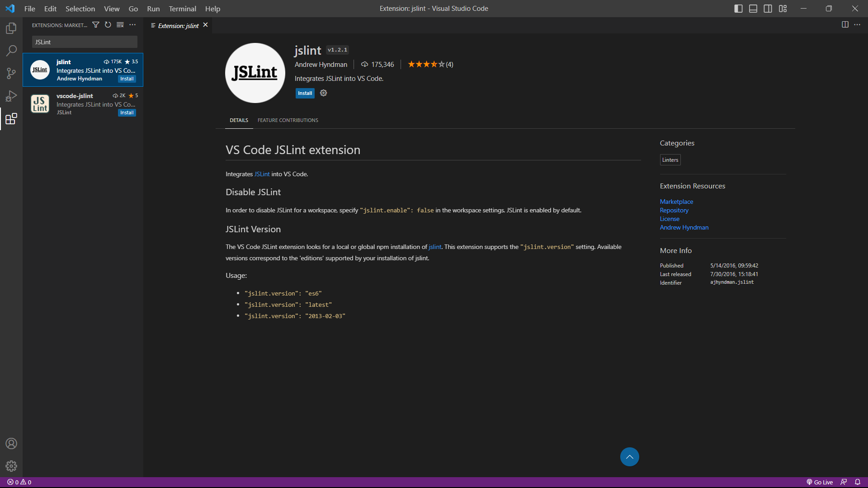Open editor More Actions ellipsis

click(857, 24)
